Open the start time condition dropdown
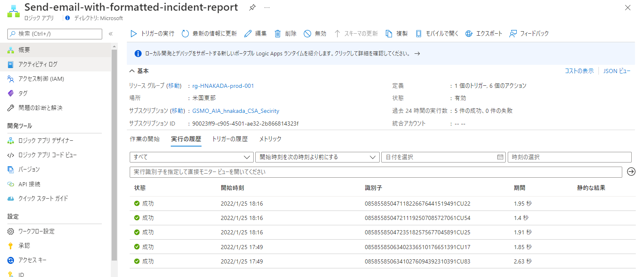The image size is (644, 277). pos(317,157)
